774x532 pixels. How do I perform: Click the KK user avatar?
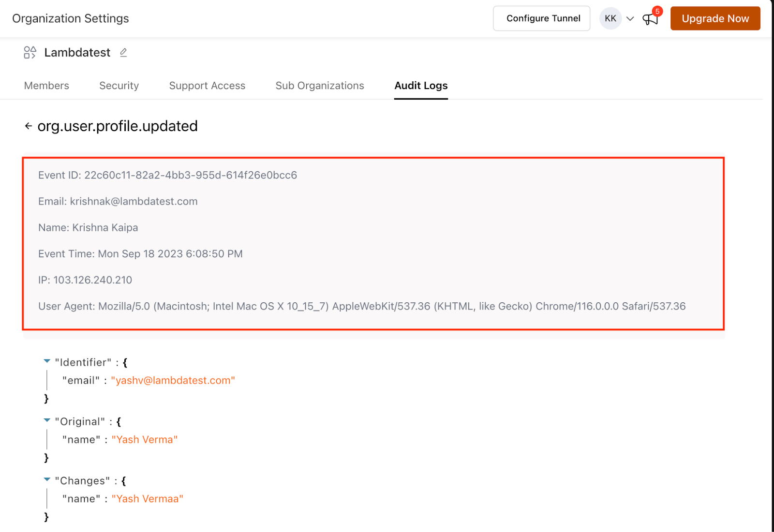(610, 18)
